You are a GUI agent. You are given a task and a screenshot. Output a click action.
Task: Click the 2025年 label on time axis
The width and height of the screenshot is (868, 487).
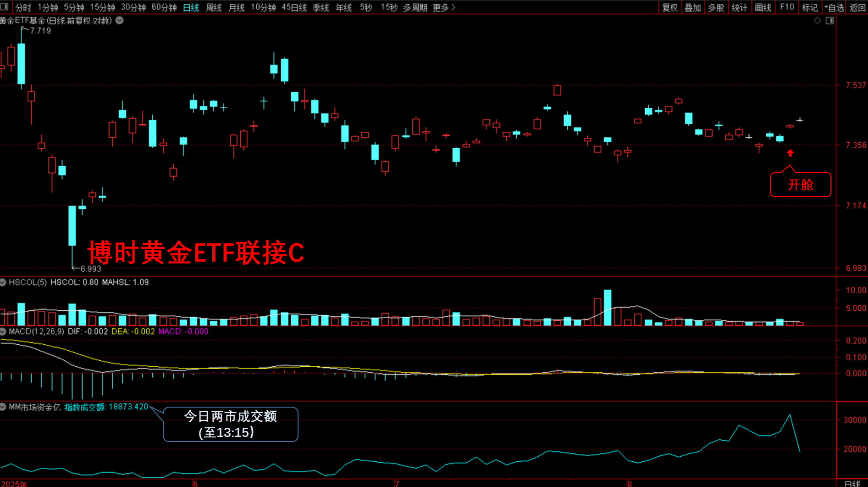pos(14,484)
